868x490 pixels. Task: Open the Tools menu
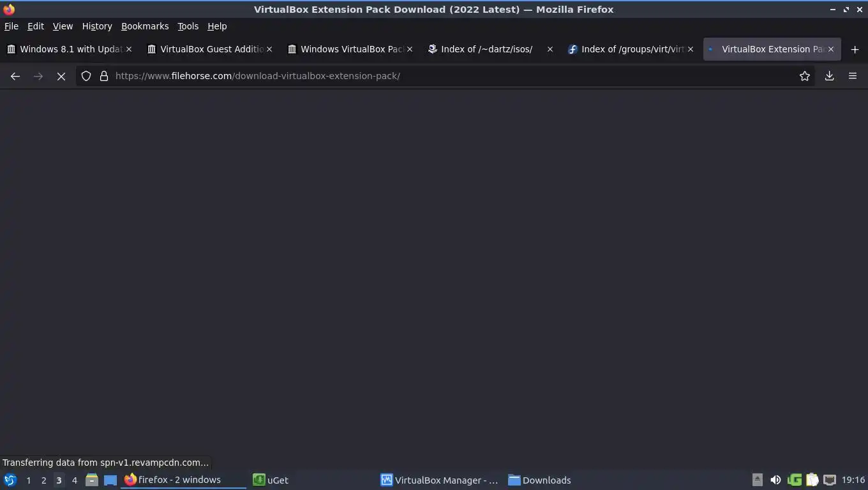[x=188, y=26]
